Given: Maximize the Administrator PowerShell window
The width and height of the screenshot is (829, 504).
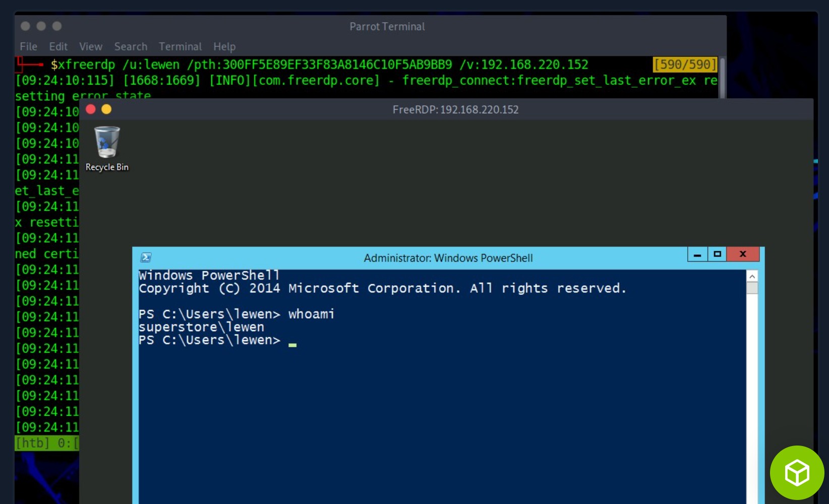Looking at the screenshot, I should coord(717,254).
